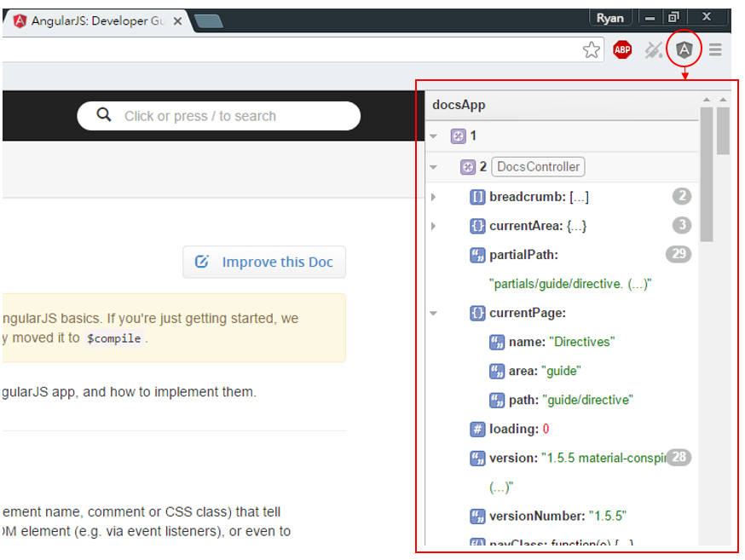
Task: Click the array icon beside breadcrumb
Action: 477,197
